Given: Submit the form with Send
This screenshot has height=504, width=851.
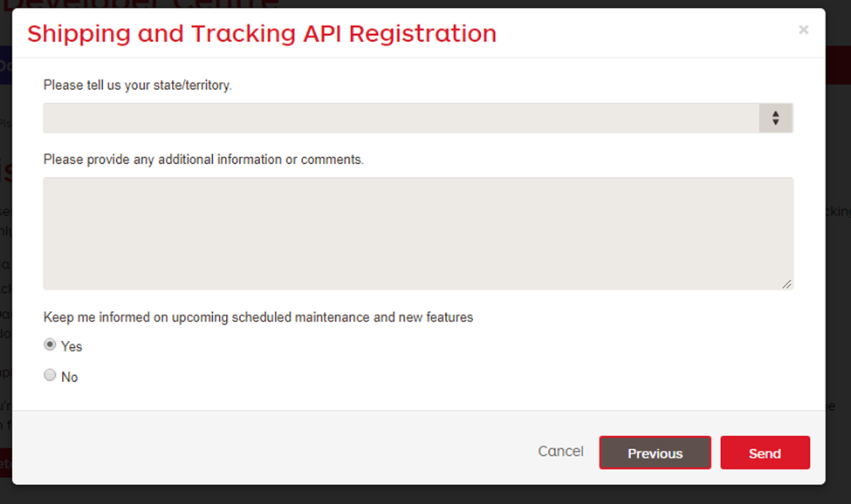Looking at the screenshot, I should click(x=765, y=453).
